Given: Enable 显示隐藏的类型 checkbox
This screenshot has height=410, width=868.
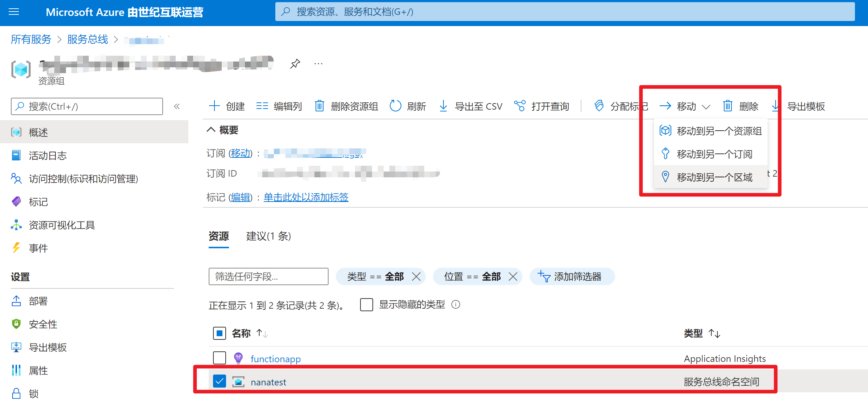Looking at the screenshot, I should tap(366, 305).
